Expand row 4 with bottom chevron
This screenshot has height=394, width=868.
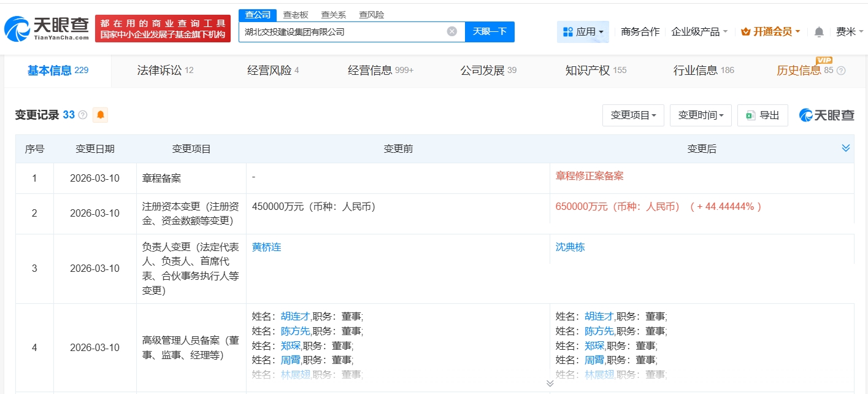550,383
